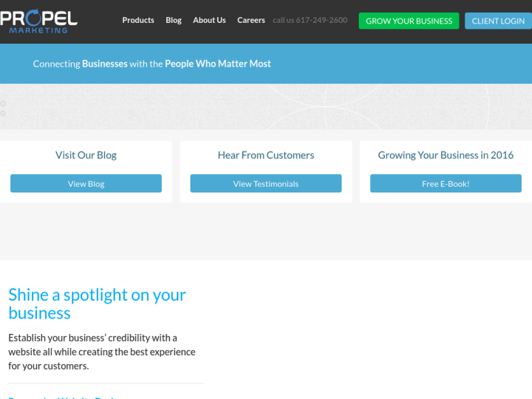Click Growing Your Business in 2016 heading

point(446,155)
